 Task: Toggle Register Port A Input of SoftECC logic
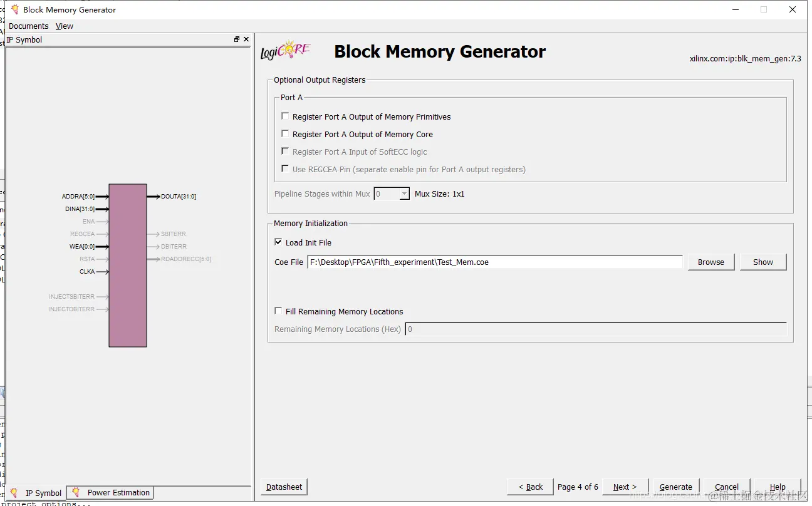click(x=286, y=152)
